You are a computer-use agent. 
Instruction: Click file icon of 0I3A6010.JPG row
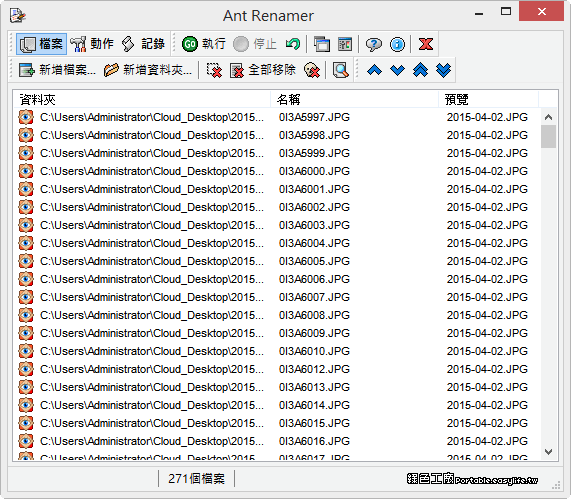(26, 351)
